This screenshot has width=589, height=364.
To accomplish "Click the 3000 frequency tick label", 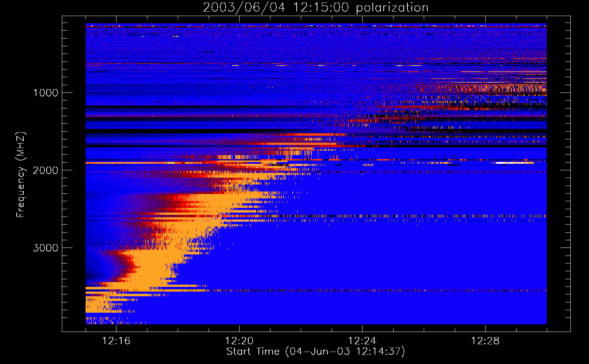I will pyautogui.click(x=46, y=248).
